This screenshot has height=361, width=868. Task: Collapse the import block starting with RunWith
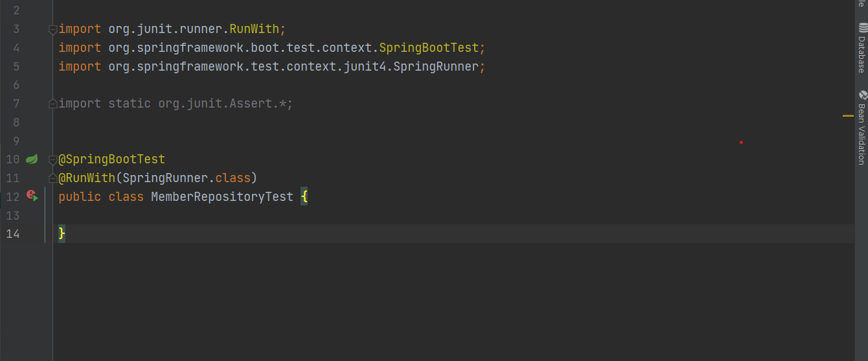tap(52, 29)
